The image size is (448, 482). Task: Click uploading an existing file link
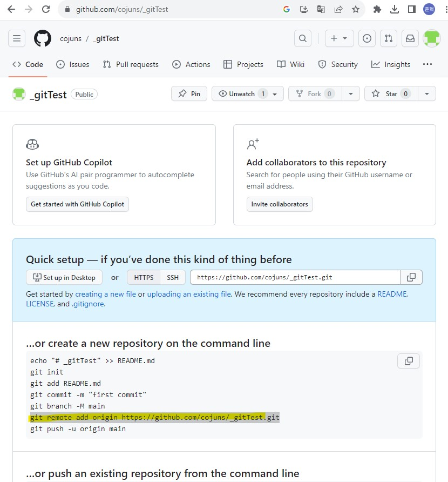click(189, 294)
